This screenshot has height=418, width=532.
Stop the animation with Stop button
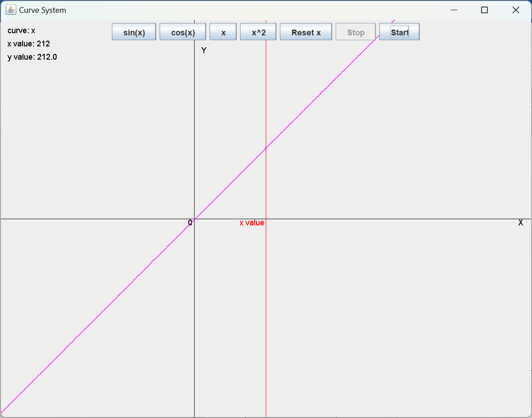tap(356, 32)
